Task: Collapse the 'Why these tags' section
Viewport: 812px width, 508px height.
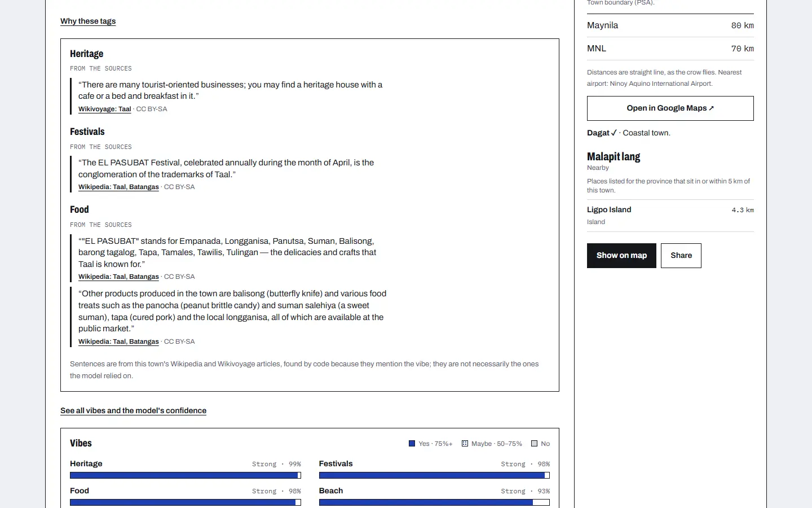Action: click(88, 21)
